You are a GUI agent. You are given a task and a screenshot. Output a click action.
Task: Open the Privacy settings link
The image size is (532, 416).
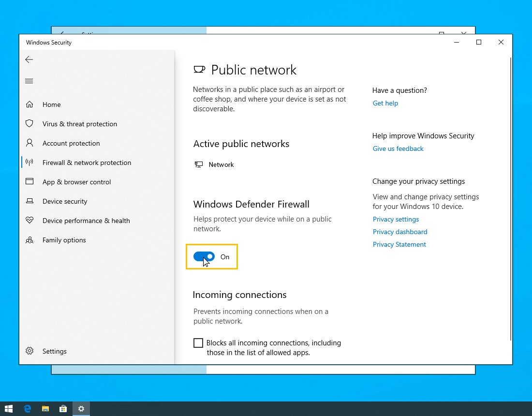pyautogui.click(x=396, y=219)
